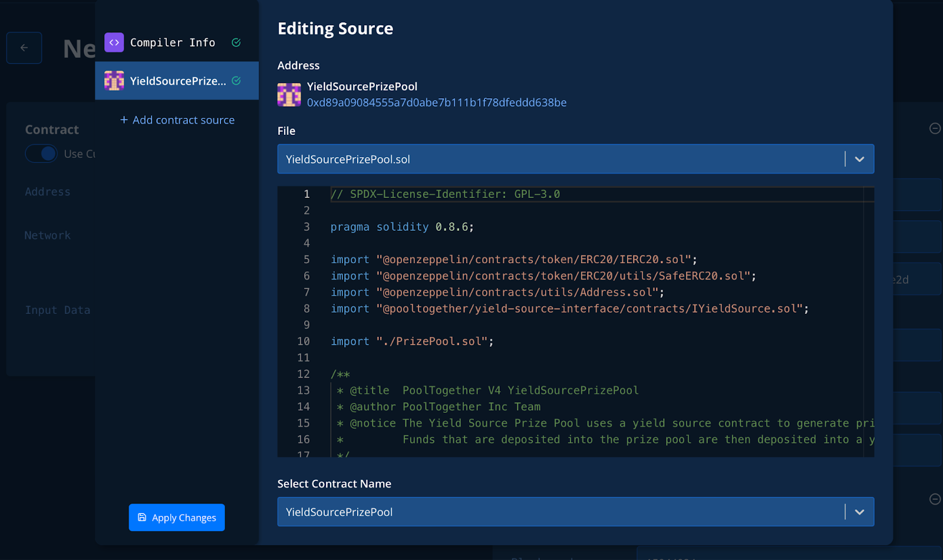
Task: Click the Apply Changes button
Action: coord(177,518)
